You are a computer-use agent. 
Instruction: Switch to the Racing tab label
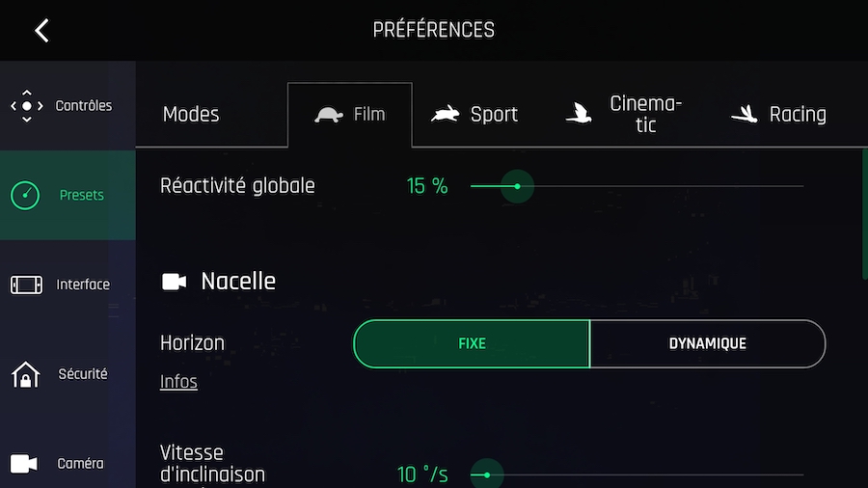pyautogui.click(x=798, y=115)
